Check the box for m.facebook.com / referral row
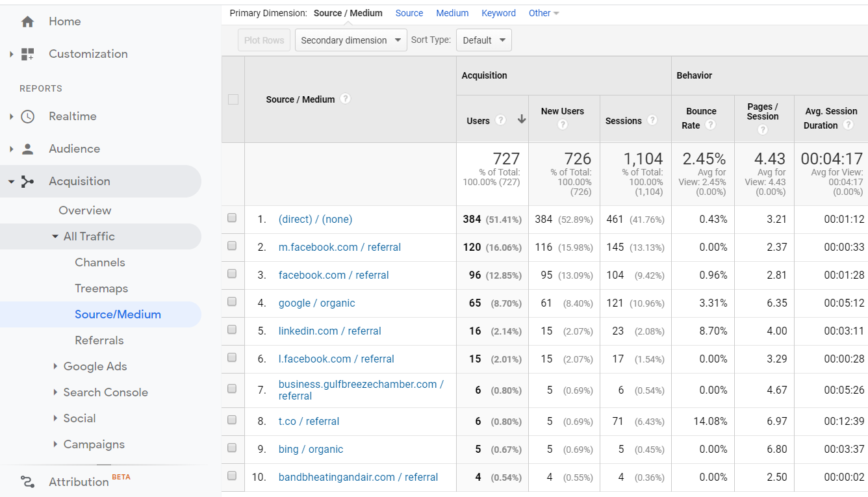868x497 pixels. pyautogui.click(x=232, y=246)
